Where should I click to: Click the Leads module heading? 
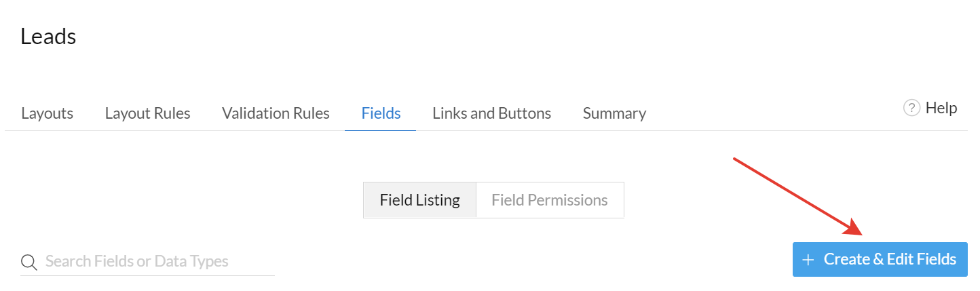click(x=48, y=37)
